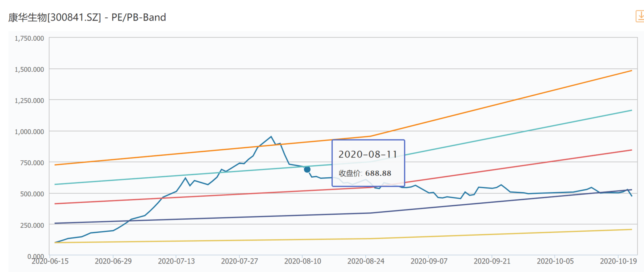Click the 2020-07-13 date label

[x=176, y=261]
